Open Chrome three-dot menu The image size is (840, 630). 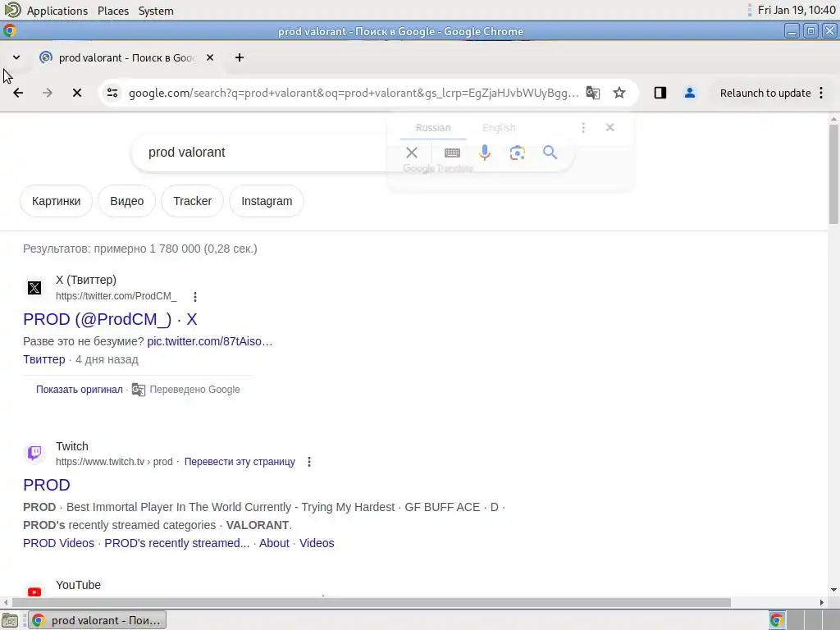(x=821, y=93)
